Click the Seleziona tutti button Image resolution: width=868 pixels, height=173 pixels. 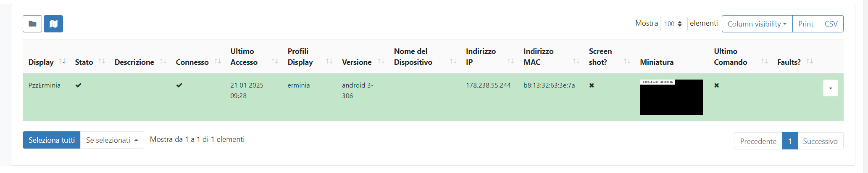coord(51,140)
